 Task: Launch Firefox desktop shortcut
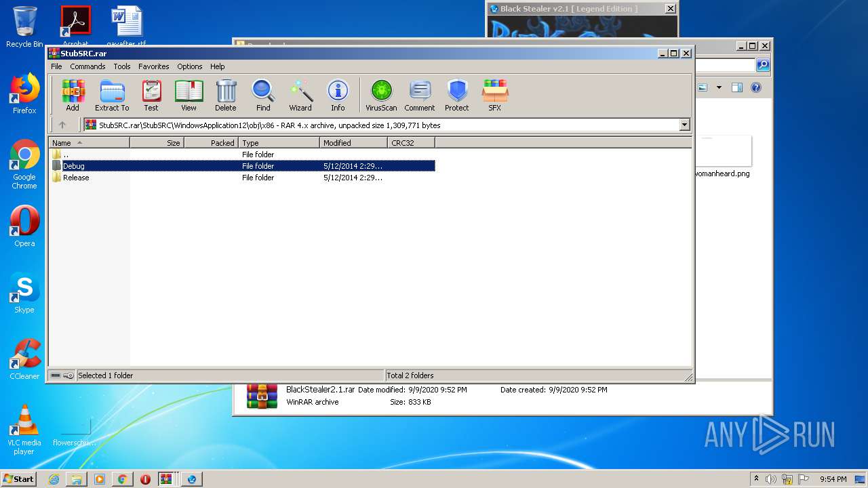coord(24,94)
